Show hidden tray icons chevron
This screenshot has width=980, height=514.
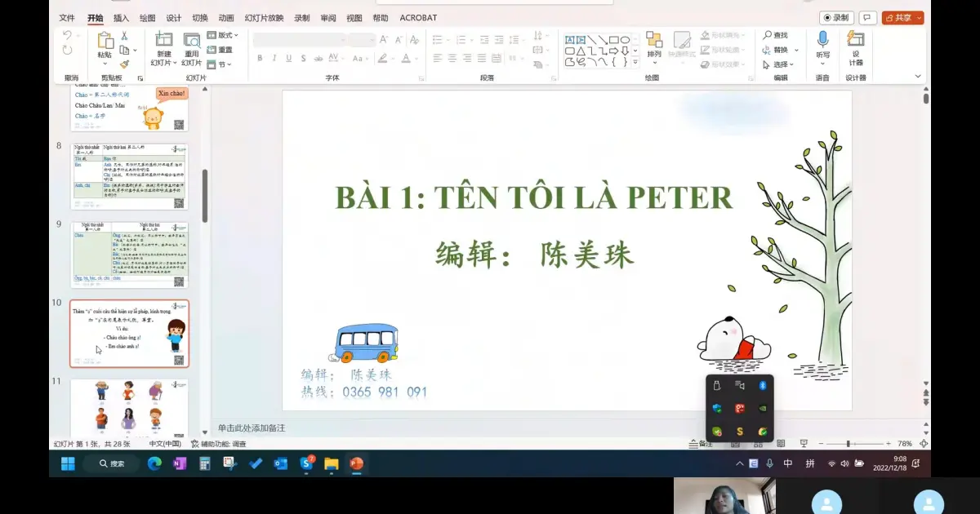(x=740, y=463)
